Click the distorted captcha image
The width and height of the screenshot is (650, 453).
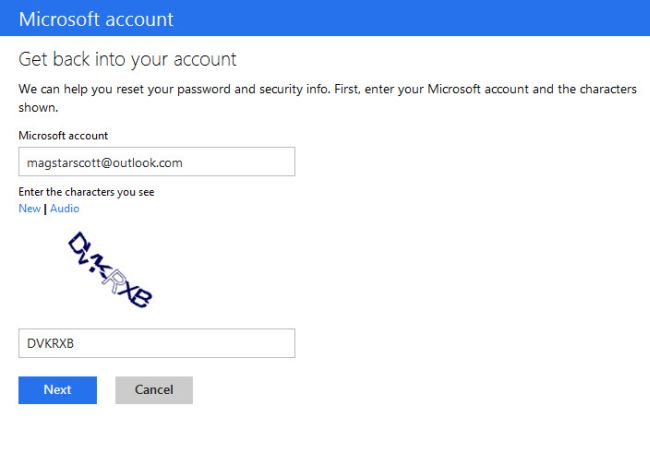[108, 268]
